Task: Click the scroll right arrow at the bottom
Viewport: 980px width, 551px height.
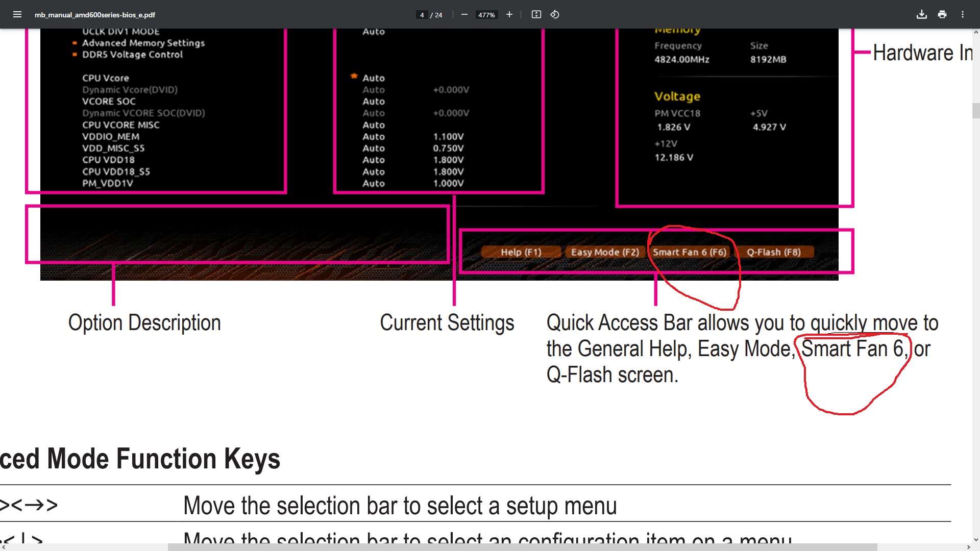Action: tap(968, 547)
